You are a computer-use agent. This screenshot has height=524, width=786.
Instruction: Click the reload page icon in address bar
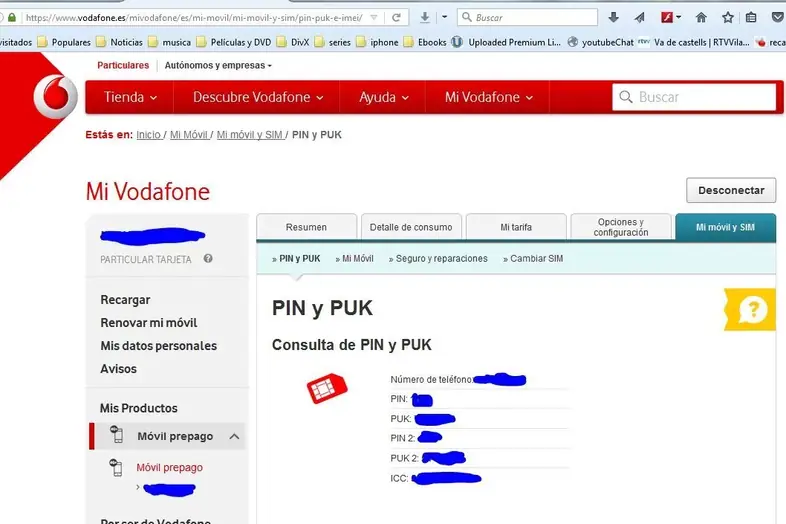click(396, 18)
